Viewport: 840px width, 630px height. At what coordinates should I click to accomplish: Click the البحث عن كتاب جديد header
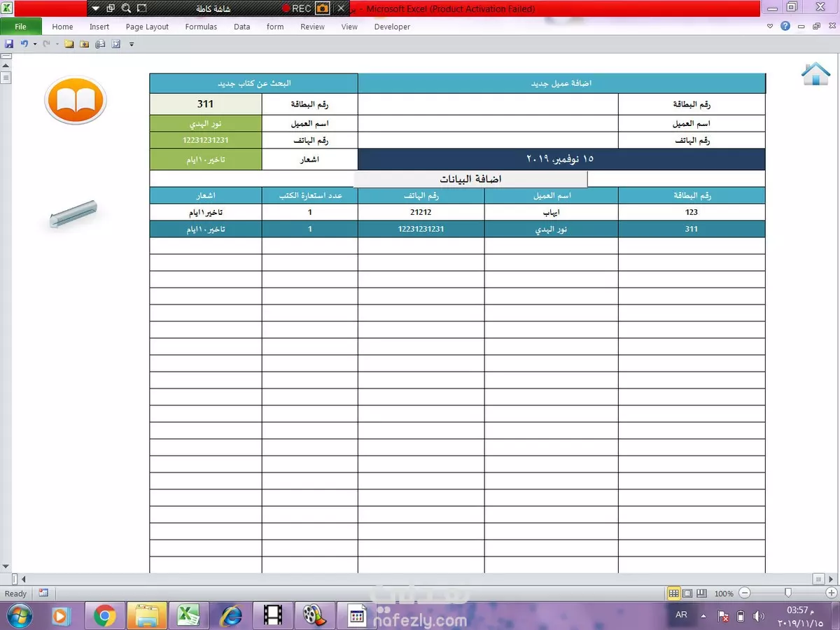pyautogui.click(x=253, y=83)
